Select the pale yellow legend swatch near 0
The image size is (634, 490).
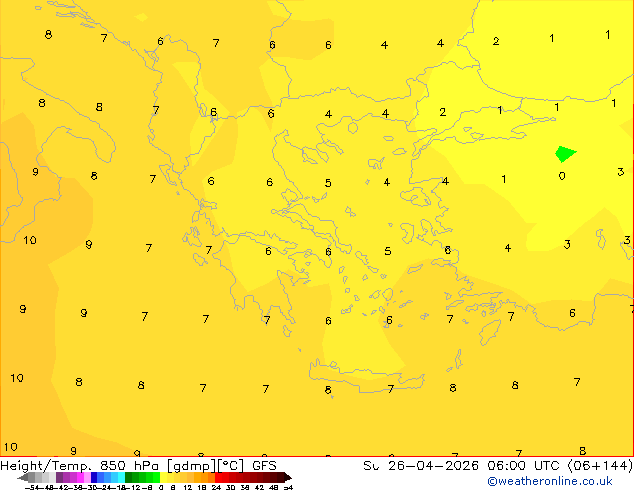163,477
